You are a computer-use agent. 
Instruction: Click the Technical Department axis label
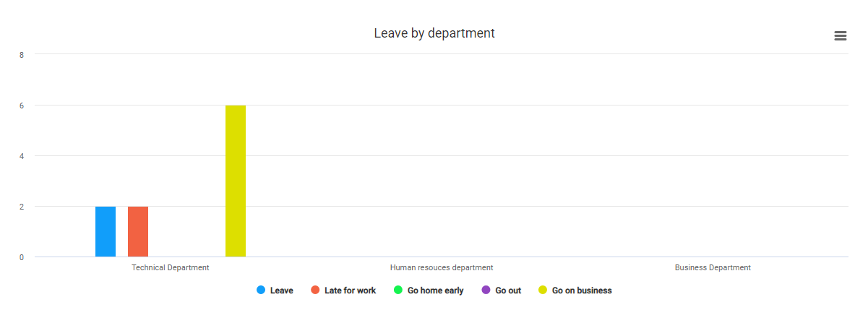pyautogui.click(x=171, y=267)
